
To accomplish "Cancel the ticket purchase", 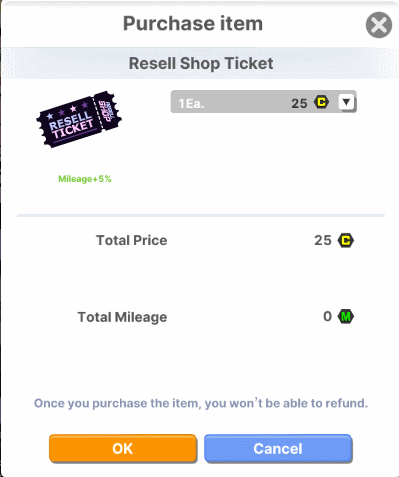I will (278, 448).
